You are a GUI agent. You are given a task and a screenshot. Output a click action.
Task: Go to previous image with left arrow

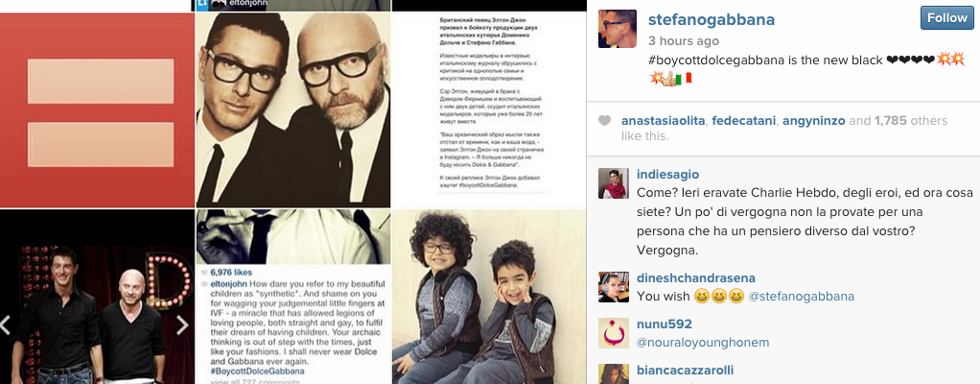pos(6,324)
